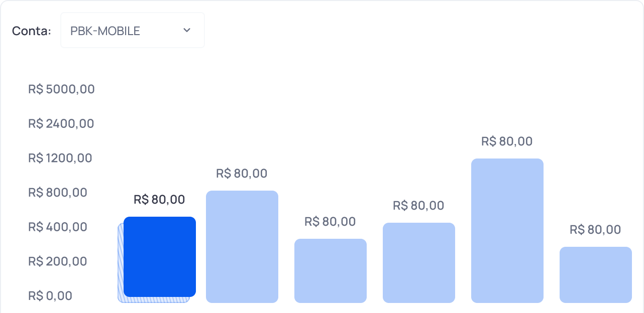Select the R$ 5000,00 axis label
The width and height of the screenshot is (644, 313).
point(61,89)
